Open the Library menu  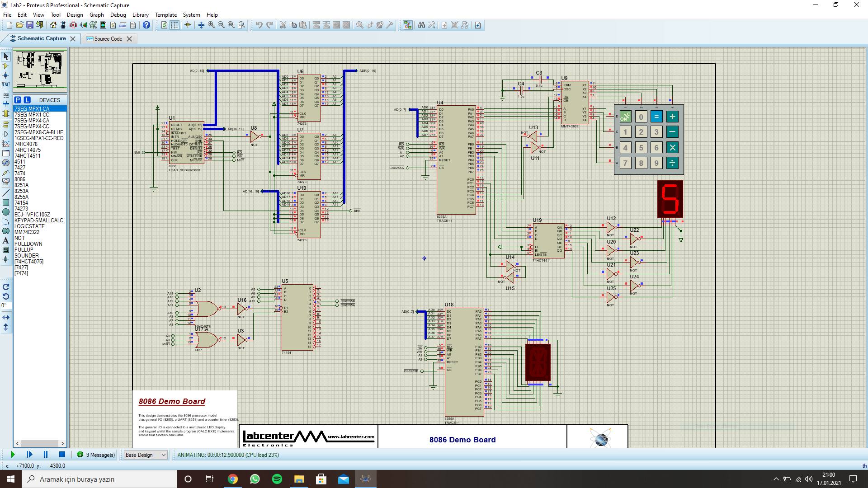click(x=140, y=15)
